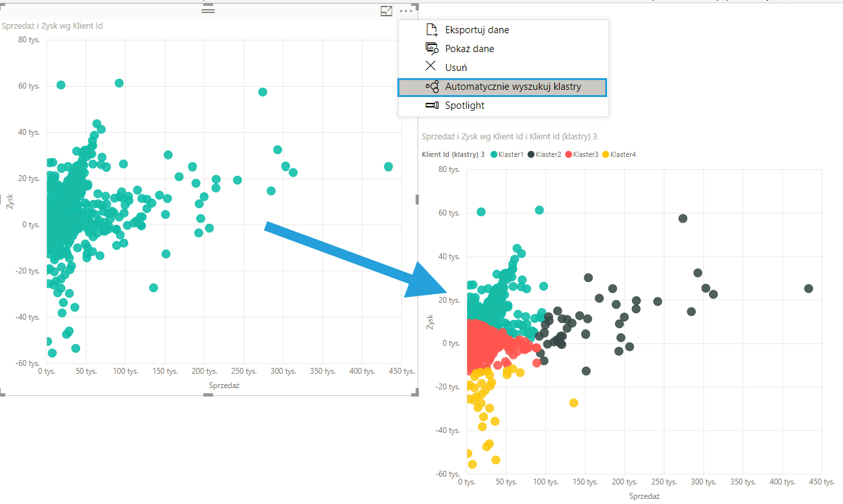Choose Automatycznie wyszukuj klastry menu entry

click(512, 87)
